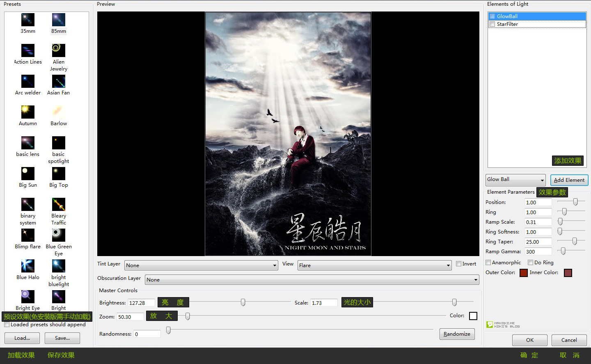Image resolution: width=591 pixels, height=364 pixels.
Task: Select the Blue Halo preset icon
Action: click(28, 266)
